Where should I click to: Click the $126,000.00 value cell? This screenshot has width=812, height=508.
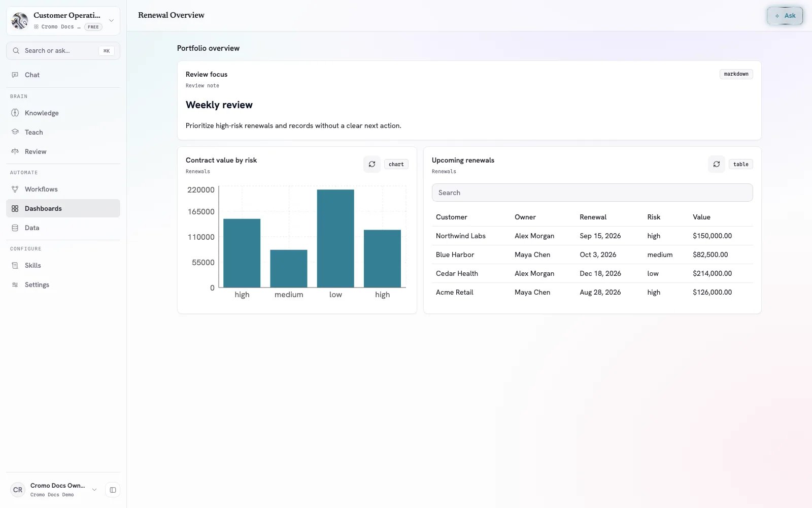click(713, 292)
